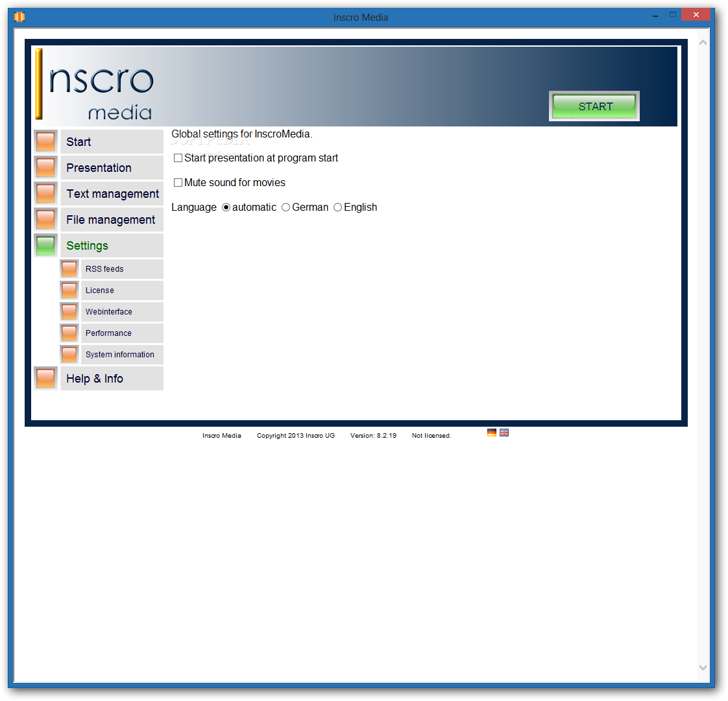The width and height of the screenshot is (728, 701).
Task: Click the orange icon beside Performance
Action: (69, 333)
